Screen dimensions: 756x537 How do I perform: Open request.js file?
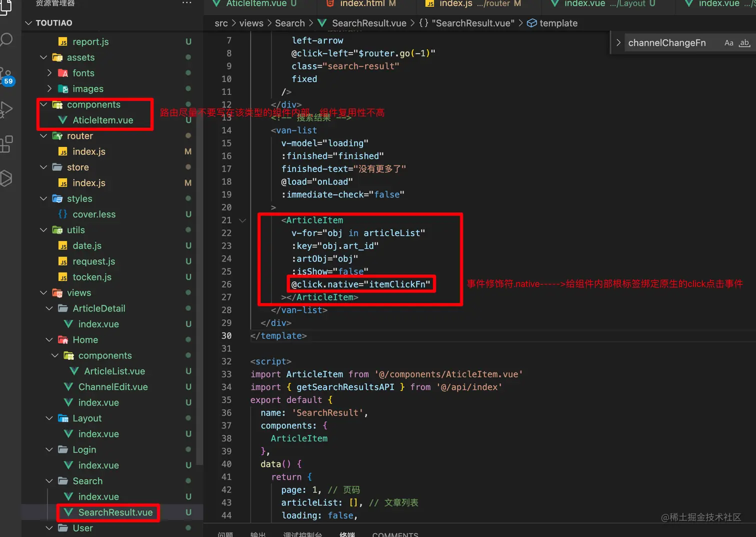click(94, 261)
